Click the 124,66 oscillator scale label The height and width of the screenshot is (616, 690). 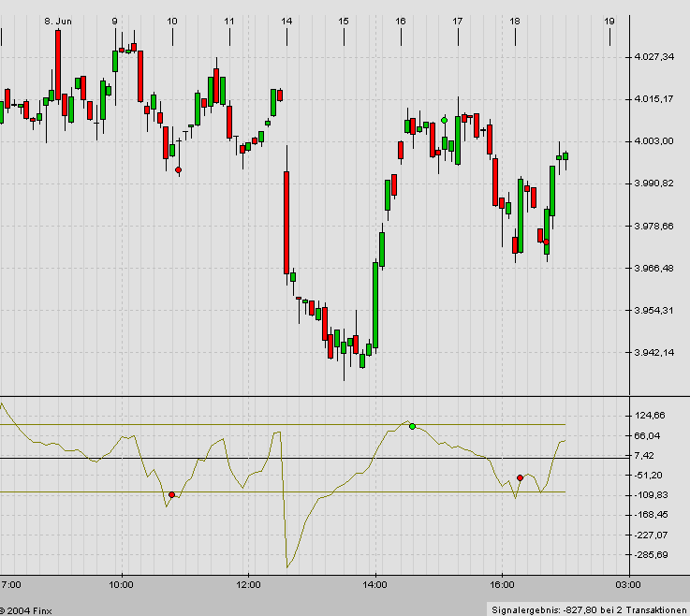(650, 416)
